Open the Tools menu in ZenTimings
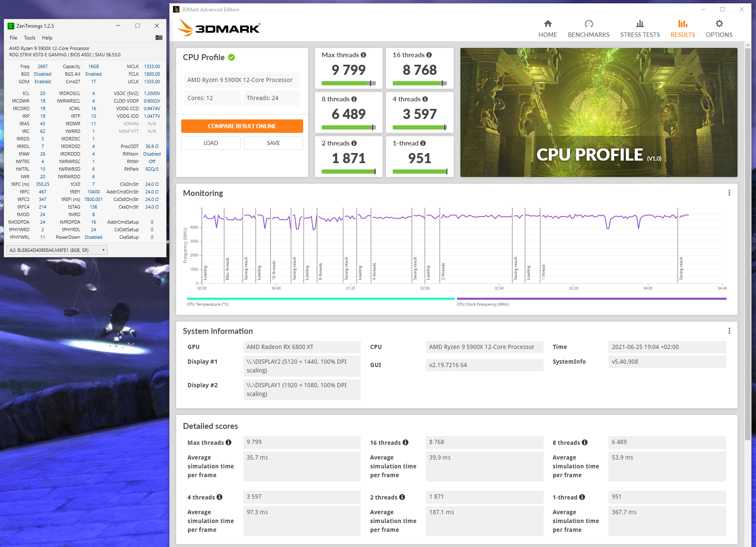 29,38
